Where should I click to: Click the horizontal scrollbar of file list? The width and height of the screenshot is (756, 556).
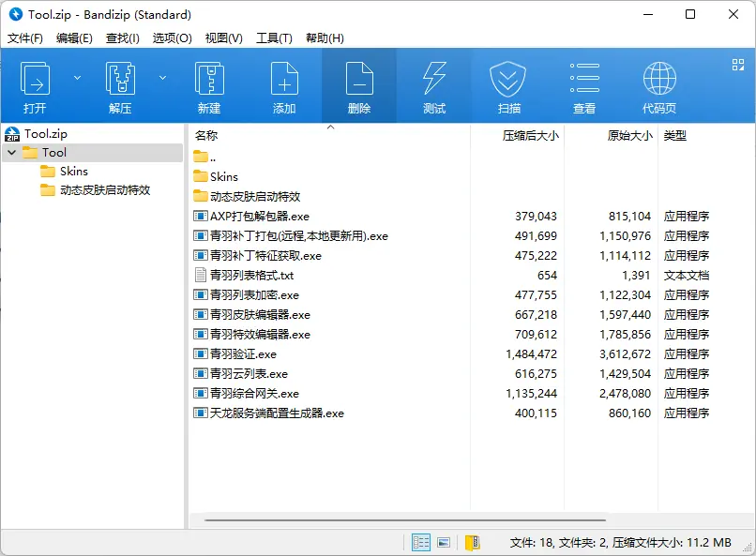(x=405, y=520)
